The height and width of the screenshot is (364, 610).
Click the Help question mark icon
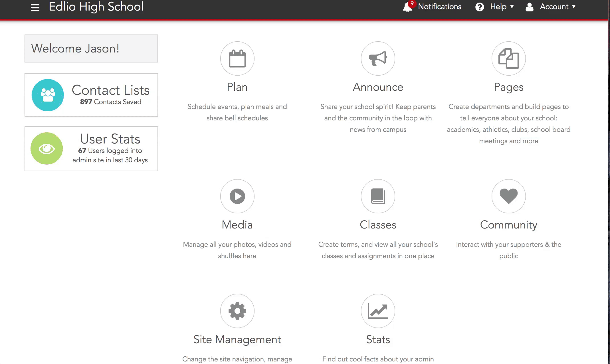(480, 7)
